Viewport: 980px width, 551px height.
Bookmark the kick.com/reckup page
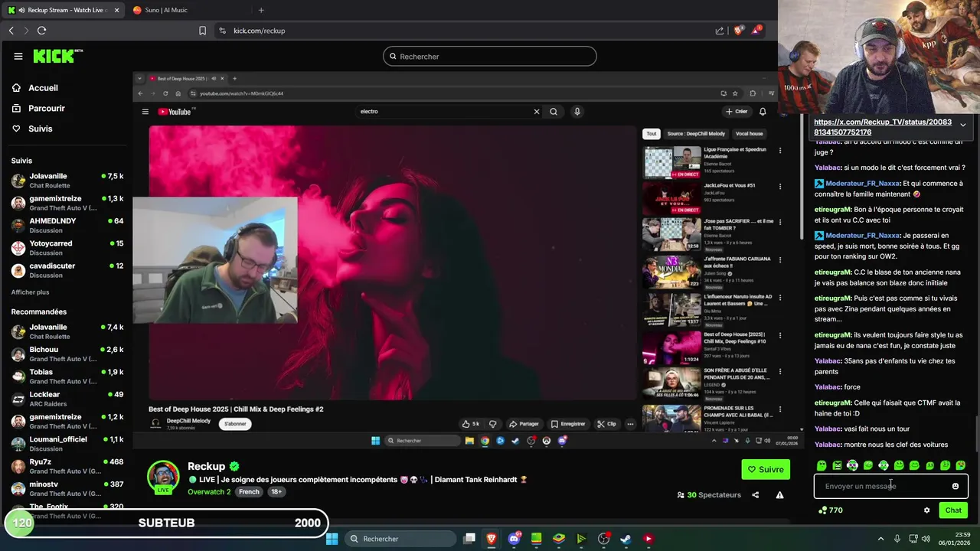[x=202, y=31]
